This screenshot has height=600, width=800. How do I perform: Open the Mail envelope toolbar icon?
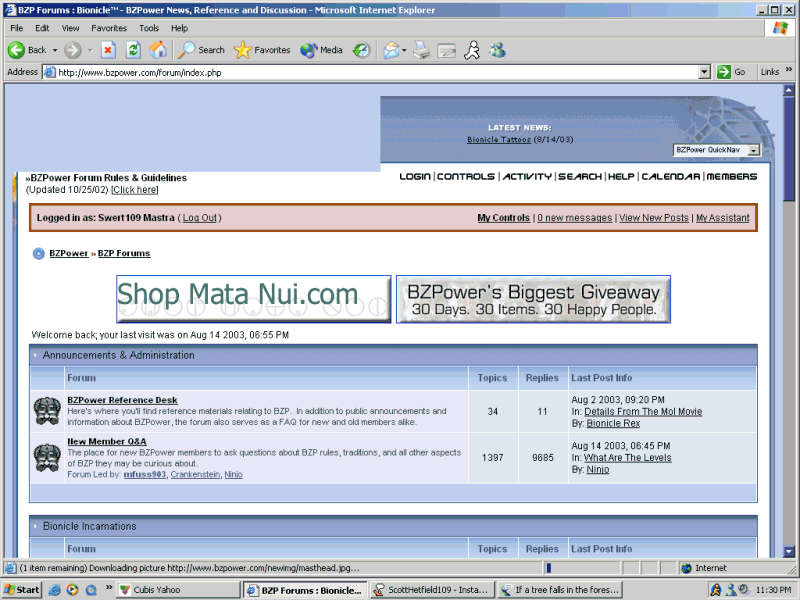tap(391, 50)
